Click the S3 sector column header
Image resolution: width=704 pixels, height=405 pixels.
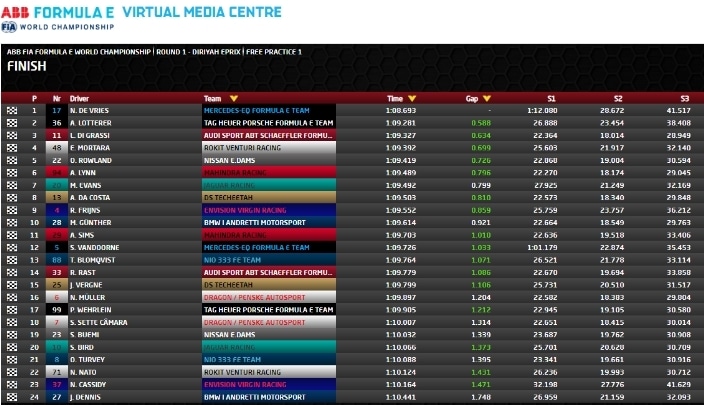pyautogui.click(x=685, y=99)
